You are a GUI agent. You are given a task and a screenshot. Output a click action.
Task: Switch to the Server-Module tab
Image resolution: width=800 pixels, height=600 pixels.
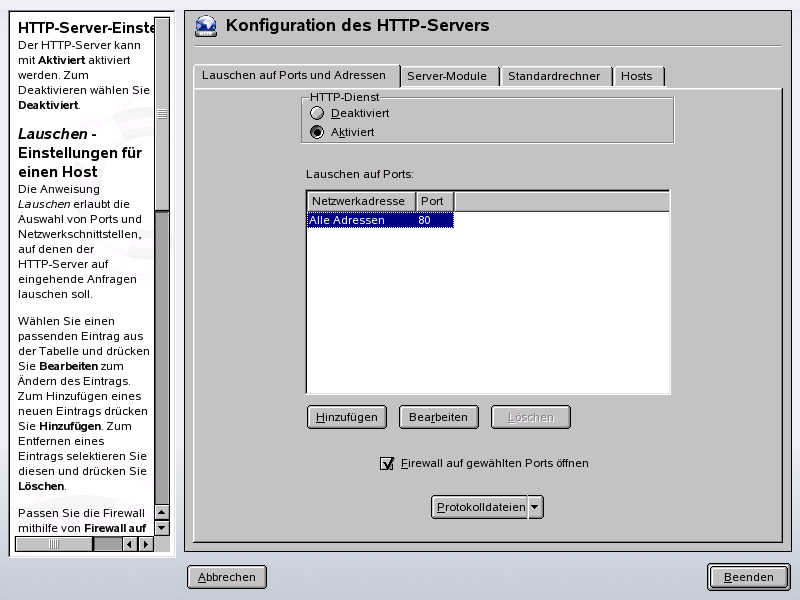[448, 75]
